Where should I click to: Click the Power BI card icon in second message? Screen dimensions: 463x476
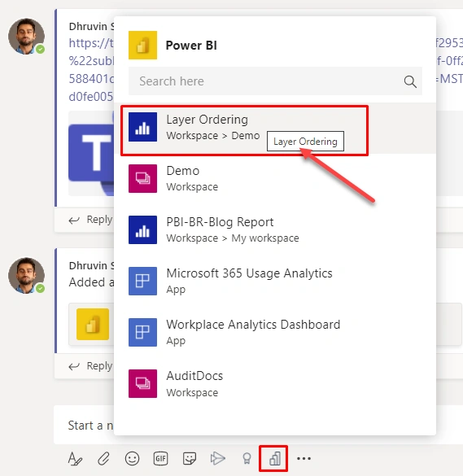[93, 324]
